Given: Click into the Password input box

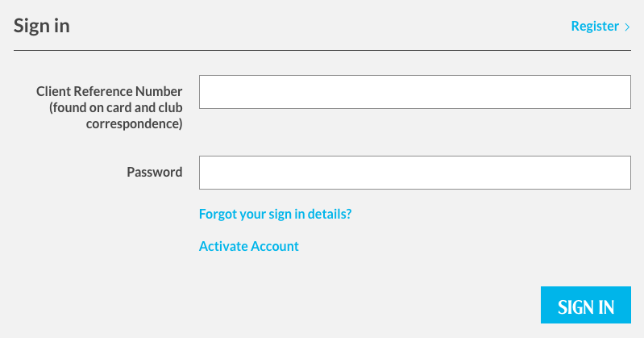Looking at the screenshot, I should [x=414, y=173].
